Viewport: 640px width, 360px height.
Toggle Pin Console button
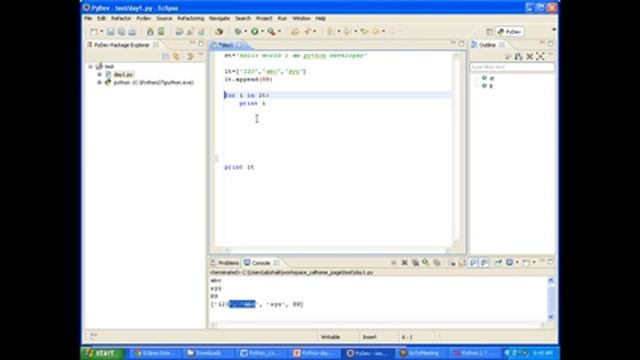498,263
